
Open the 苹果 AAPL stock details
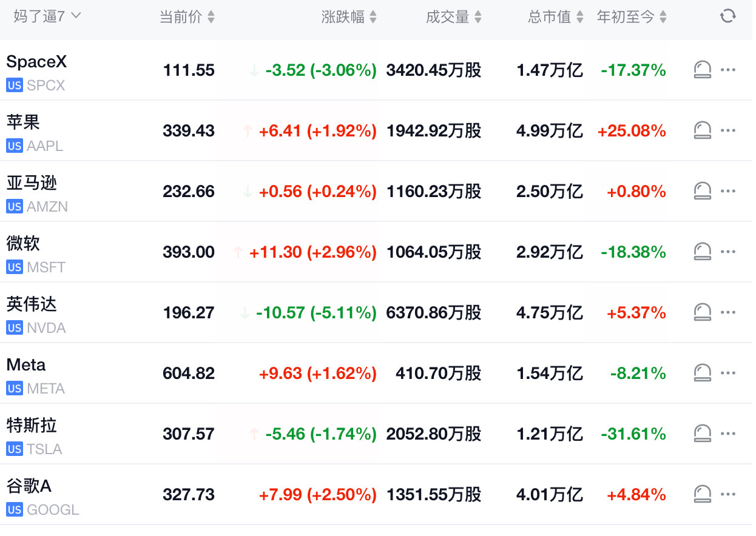(x=376, y=131)
